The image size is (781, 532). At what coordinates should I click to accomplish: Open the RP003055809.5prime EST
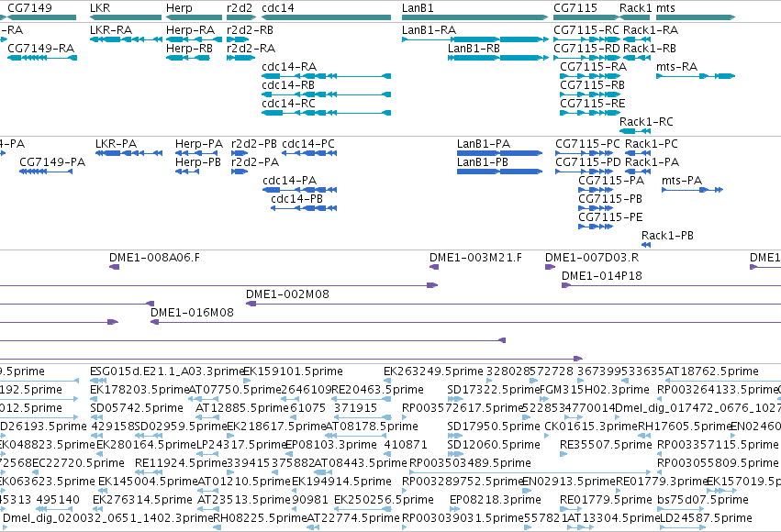[x=660, y=472]
